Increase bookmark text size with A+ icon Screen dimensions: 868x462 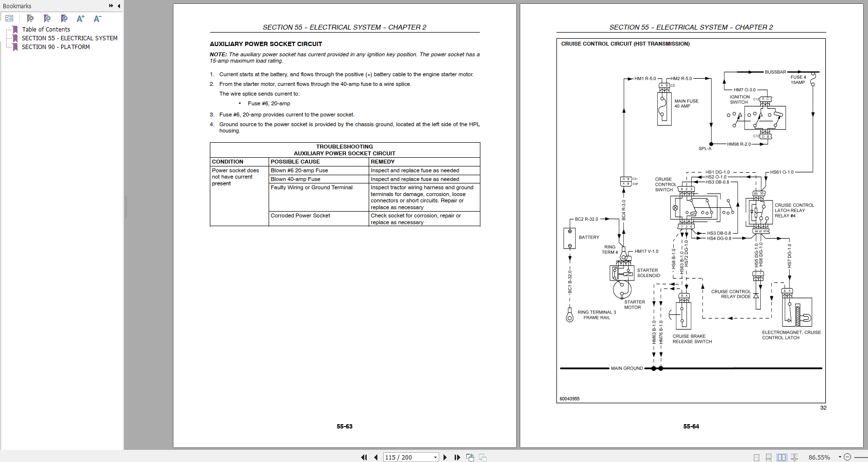pyautogui.click(x=81, y=18)
